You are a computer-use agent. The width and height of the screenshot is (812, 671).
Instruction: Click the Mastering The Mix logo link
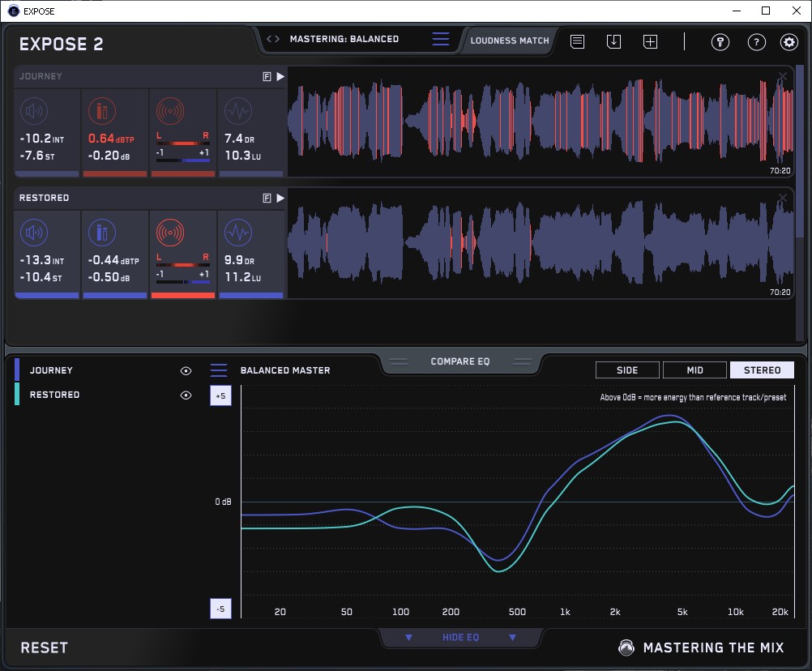pos(701,647)
